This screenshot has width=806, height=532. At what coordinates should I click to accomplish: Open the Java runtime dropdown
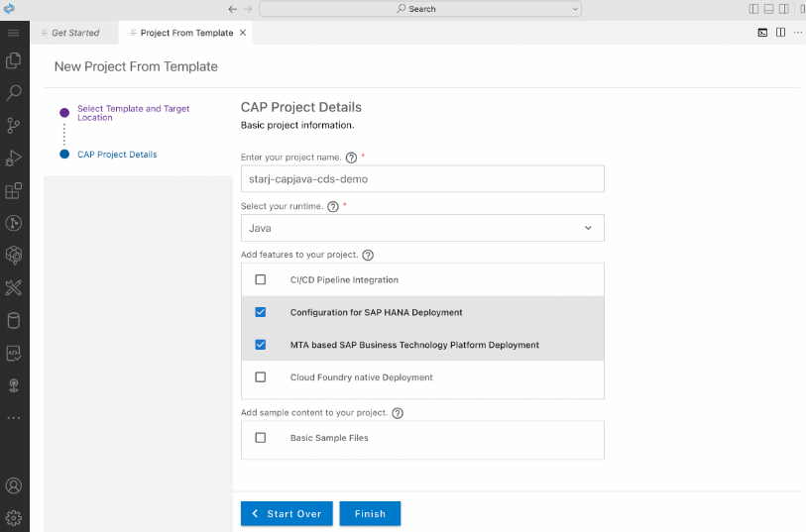click(422, 228)
